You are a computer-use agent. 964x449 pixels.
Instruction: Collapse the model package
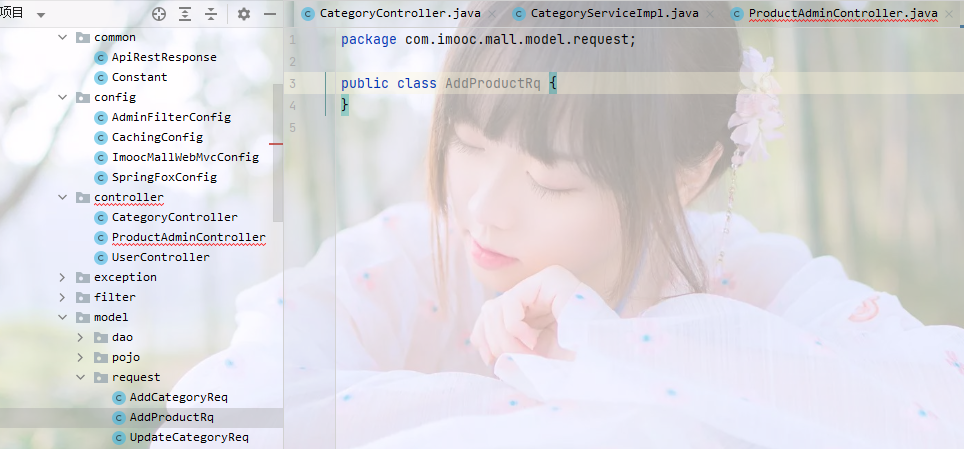click(62, 317)
